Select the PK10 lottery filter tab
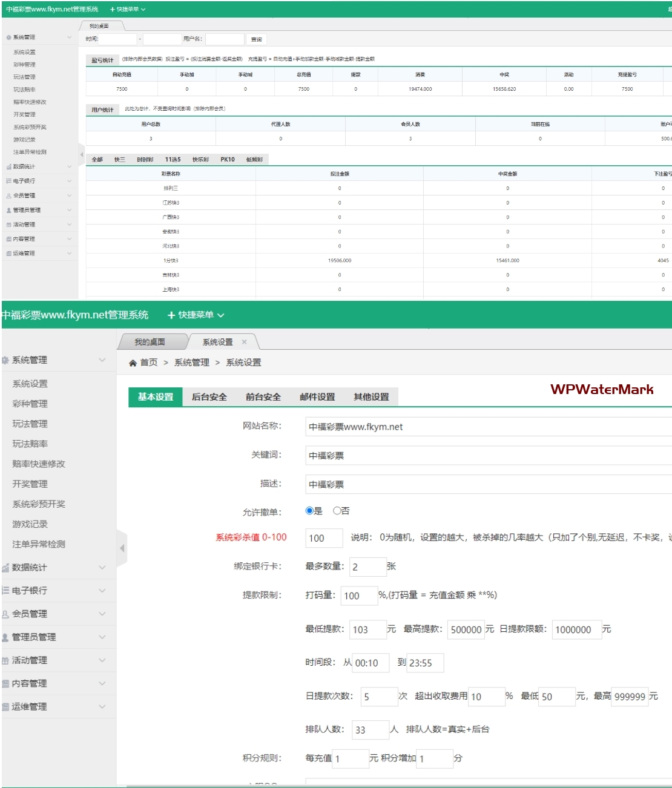 coord(228,160)
